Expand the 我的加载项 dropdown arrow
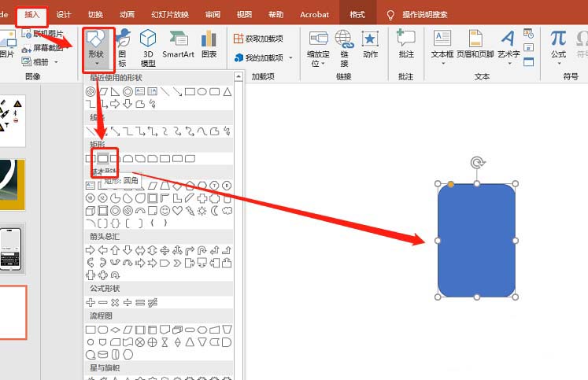 (290, 58)
